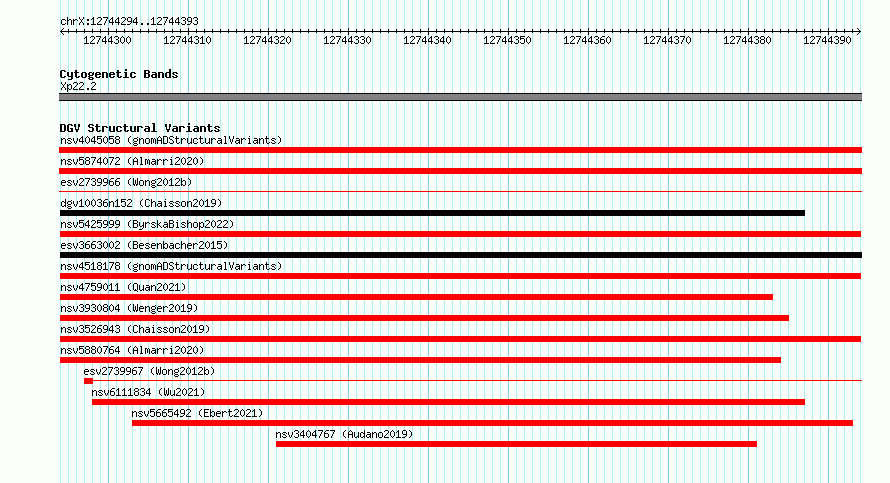The width and height of the screenshot is (890, 483).
Task: Click the red bar for nsv3526943
Action: tap(460, 339)
